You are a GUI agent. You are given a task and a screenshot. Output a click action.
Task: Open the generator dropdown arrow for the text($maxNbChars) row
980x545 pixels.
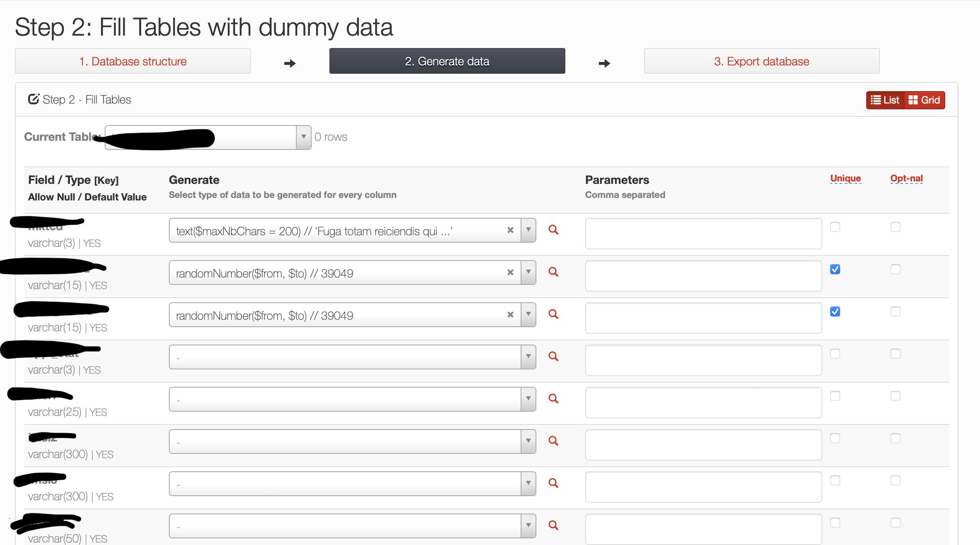click(528, 230)
